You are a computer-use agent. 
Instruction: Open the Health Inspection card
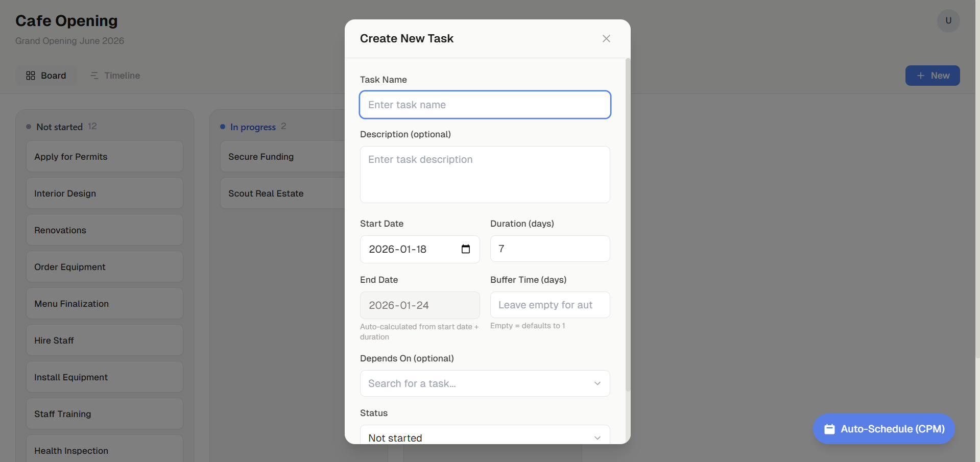tap(105, 449)
